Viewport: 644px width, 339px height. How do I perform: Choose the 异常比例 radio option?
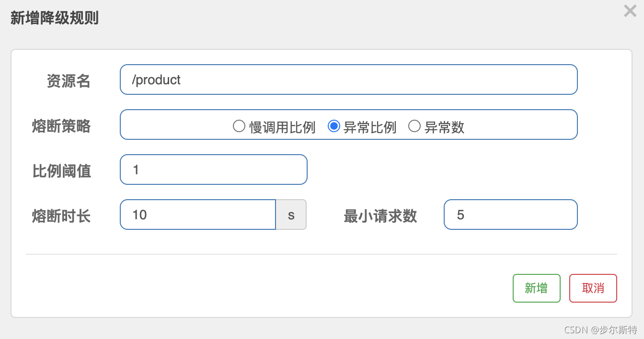point(334,126)
